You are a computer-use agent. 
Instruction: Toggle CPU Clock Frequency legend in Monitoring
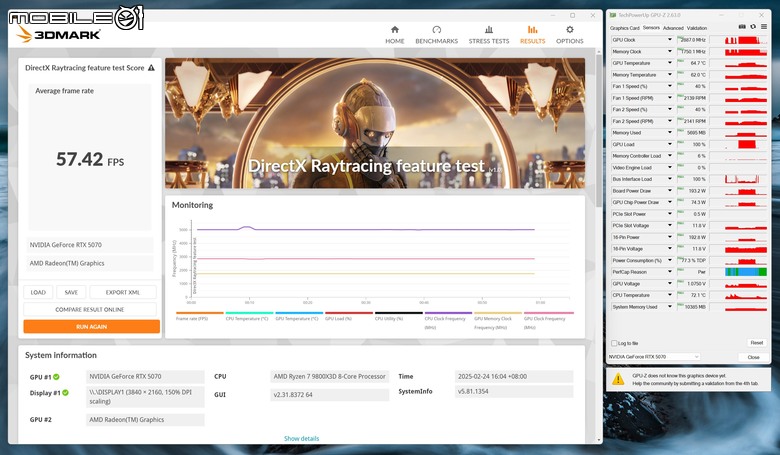point(448,321)
